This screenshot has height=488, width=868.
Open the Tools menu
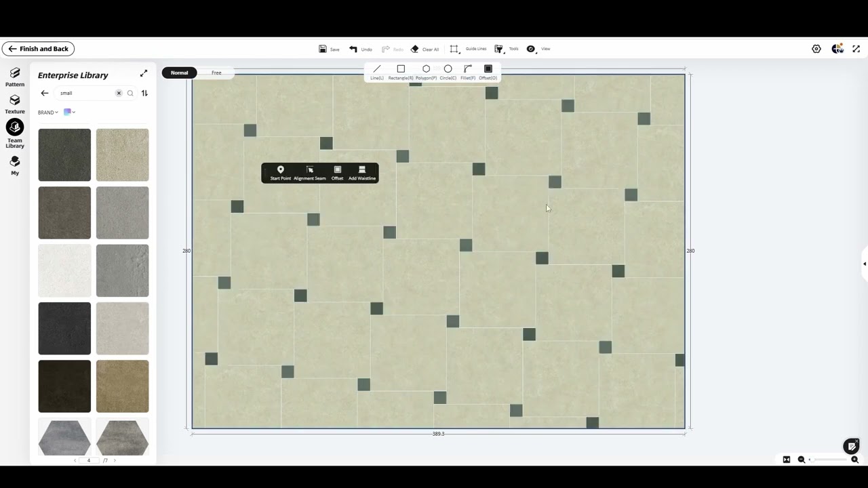click(506, 49)
